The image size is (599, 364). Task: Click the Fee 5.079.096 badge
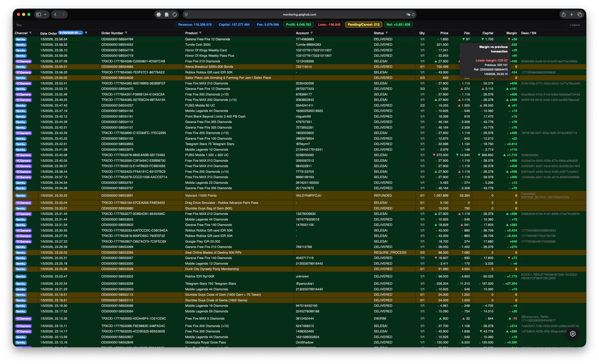pyautogui.click(x=268, y=25)
